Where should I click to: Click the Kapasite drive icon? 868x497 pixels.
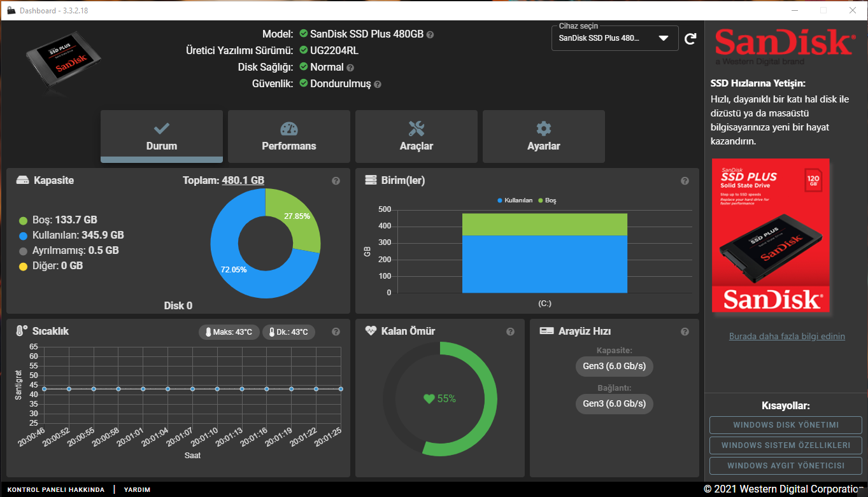tap(23, 181)
